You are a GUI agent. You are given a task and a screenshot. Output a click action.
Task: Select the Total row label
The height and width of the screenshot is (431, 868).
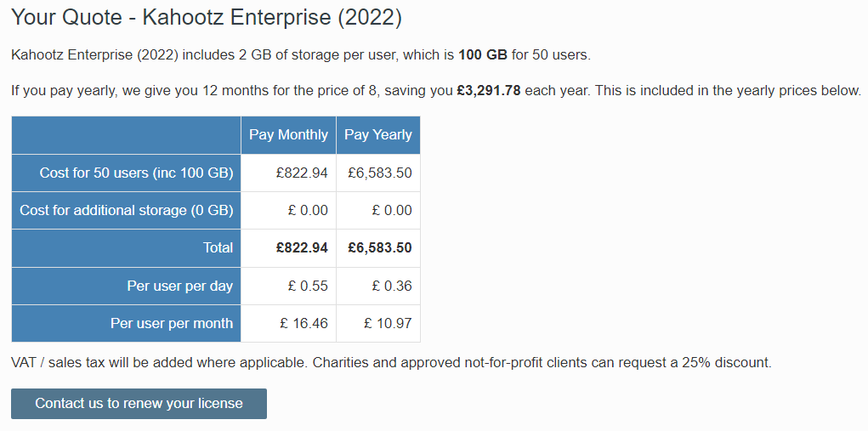click(x=218, y=247)
